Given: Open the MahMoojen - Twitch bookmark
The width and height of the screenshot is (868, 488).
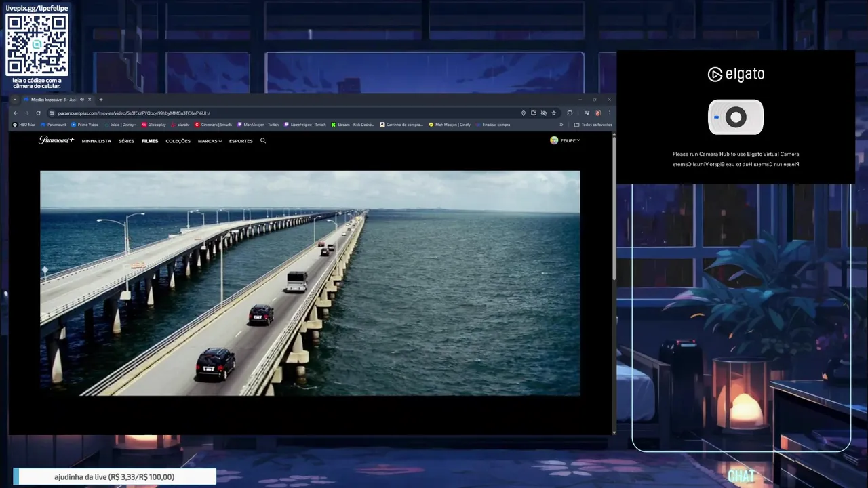Looking at the screenshot, I should [x=258, y=125].
